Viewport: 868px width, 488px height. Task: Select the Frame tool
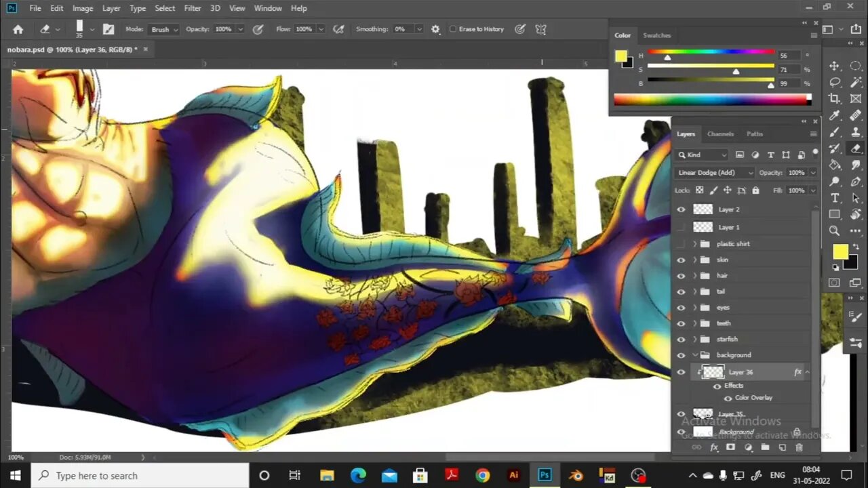(x=856, y=99)
